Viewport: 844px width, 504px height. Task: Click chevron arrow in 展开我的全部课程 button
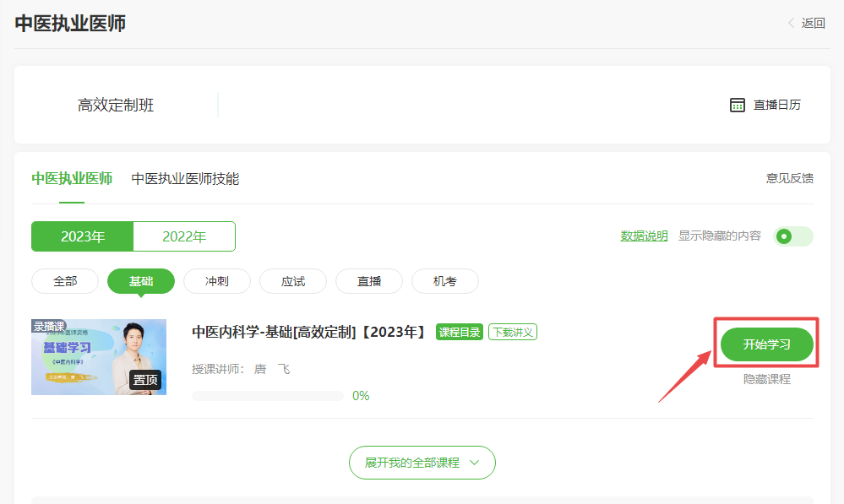474,463
